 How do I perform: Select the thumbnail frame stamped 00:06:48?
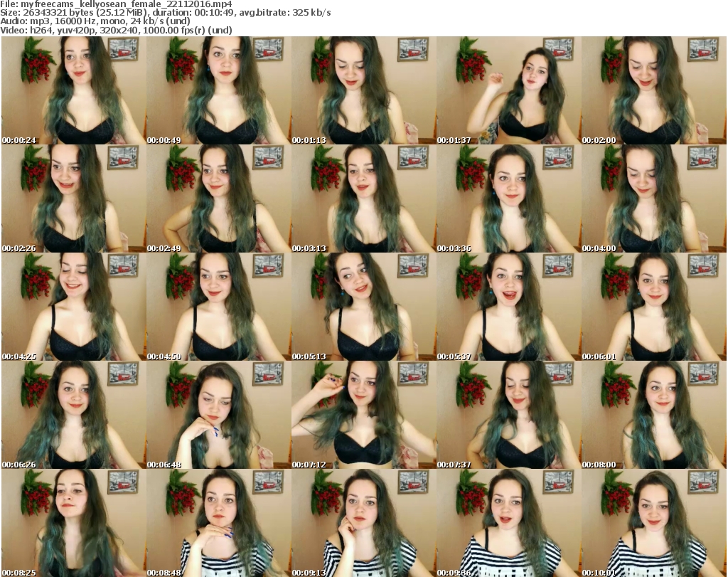tap(219, 415)
